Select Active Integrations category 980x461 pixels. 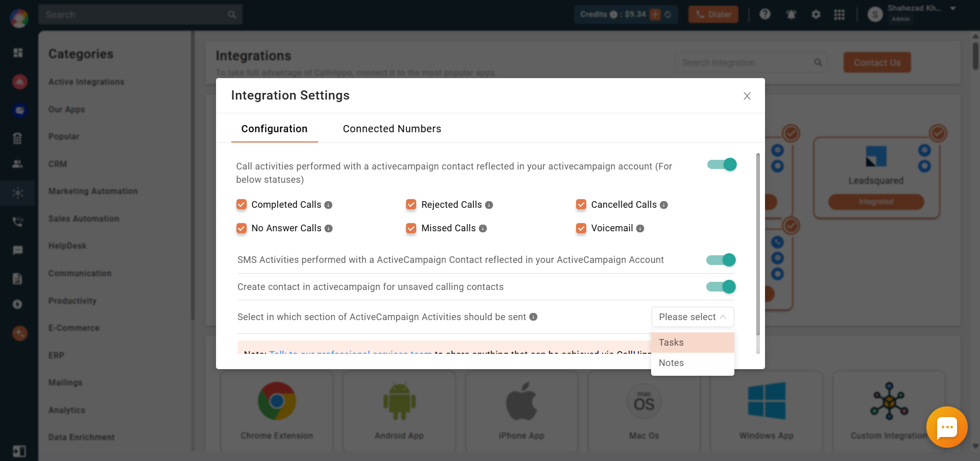[86, 82]
